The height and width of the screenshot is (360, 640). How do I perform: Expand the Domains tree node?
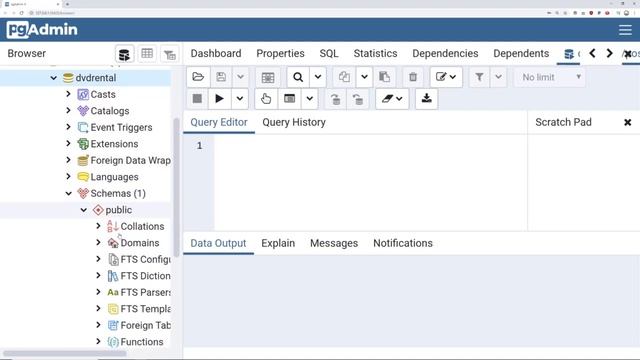(98, 243)
